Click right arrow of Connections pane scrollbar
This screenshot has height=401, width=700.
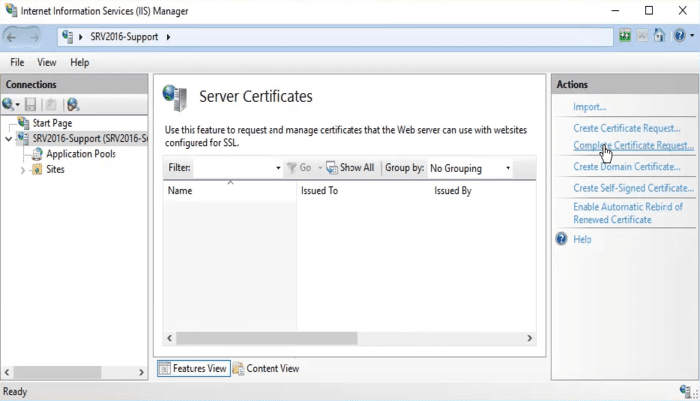tap(141, 372)
